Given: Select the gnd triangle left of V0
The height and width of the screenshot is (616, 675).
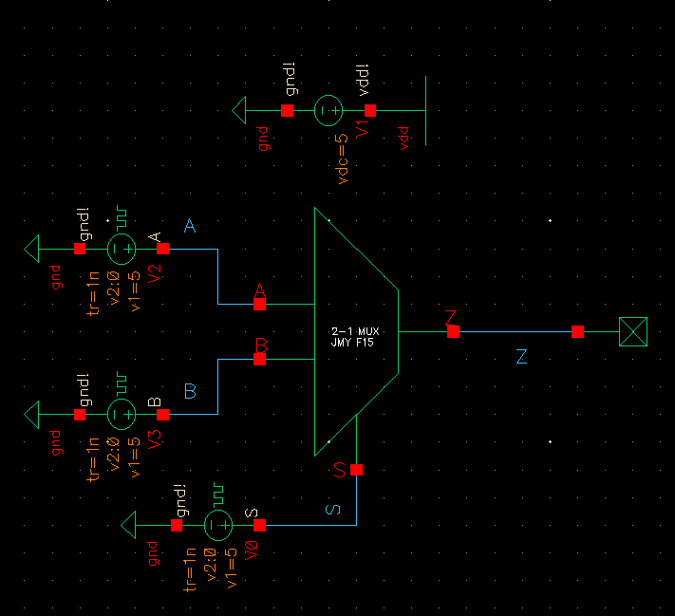Looking at the screenshot, I should (x=131, y=525).
